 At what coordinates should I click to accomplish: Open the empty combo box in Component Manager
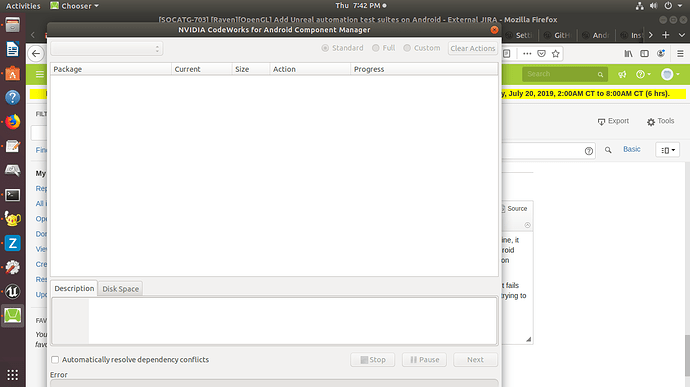coord(106,48)
